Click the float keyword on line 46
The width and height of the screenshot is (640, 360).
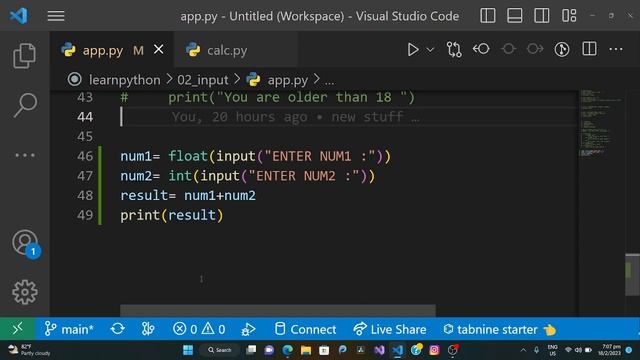pyautogui.click(x=188, y=156)
